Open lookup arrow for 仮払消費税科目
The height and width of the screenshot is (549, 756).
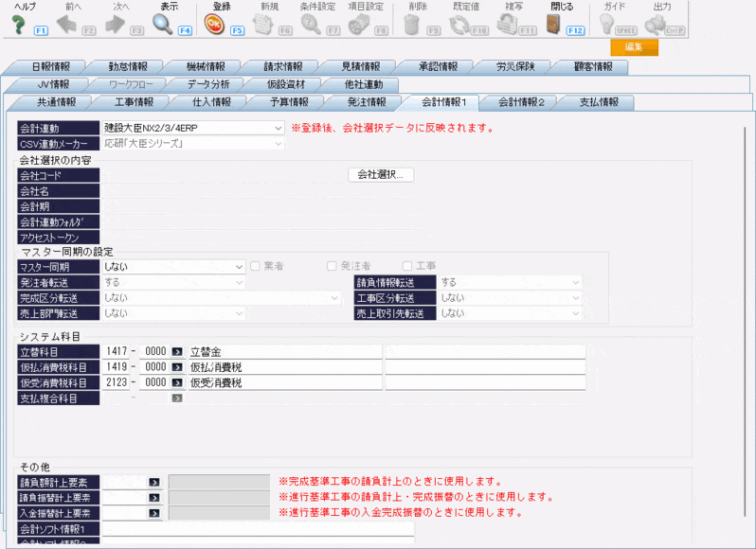click(176, 367)
